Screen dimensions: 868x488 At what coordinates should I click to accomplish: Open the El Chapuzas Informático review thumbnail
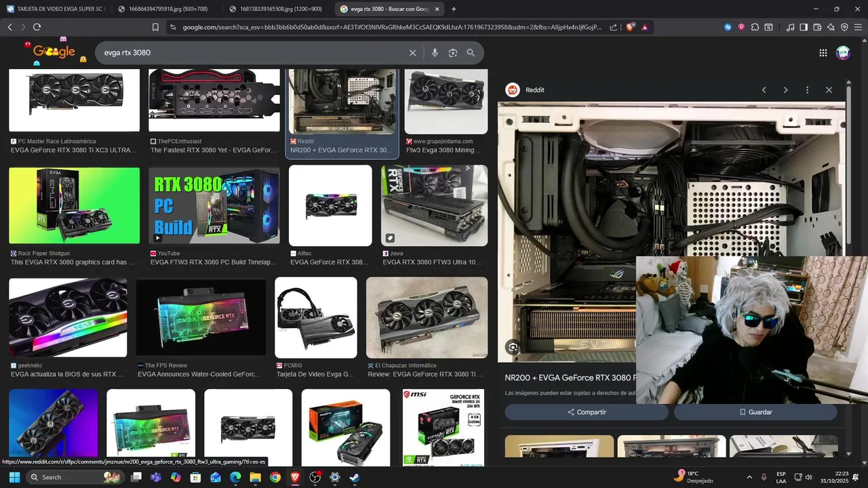427,317
